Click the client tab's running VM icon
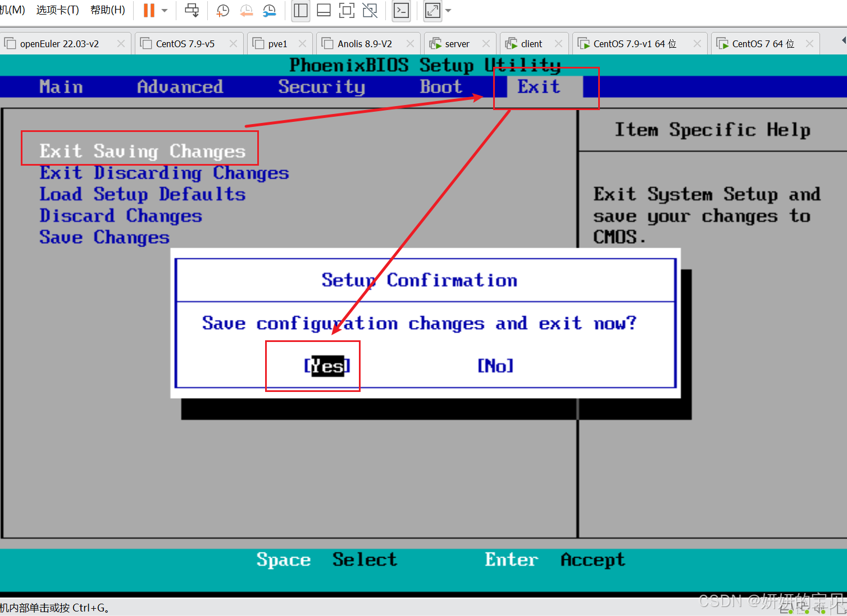Image resolution: width=847 pixels, height=616 pixels. tap(511, 43)
